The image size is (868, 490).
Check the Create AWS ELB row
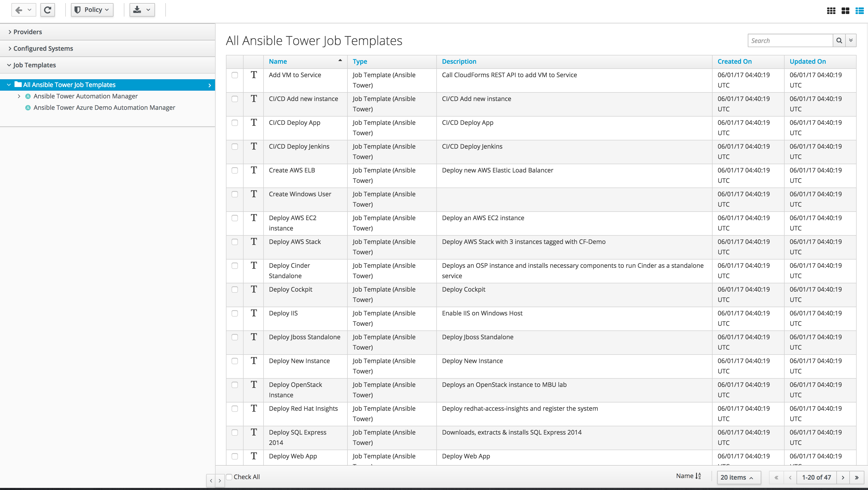(234, 170)
